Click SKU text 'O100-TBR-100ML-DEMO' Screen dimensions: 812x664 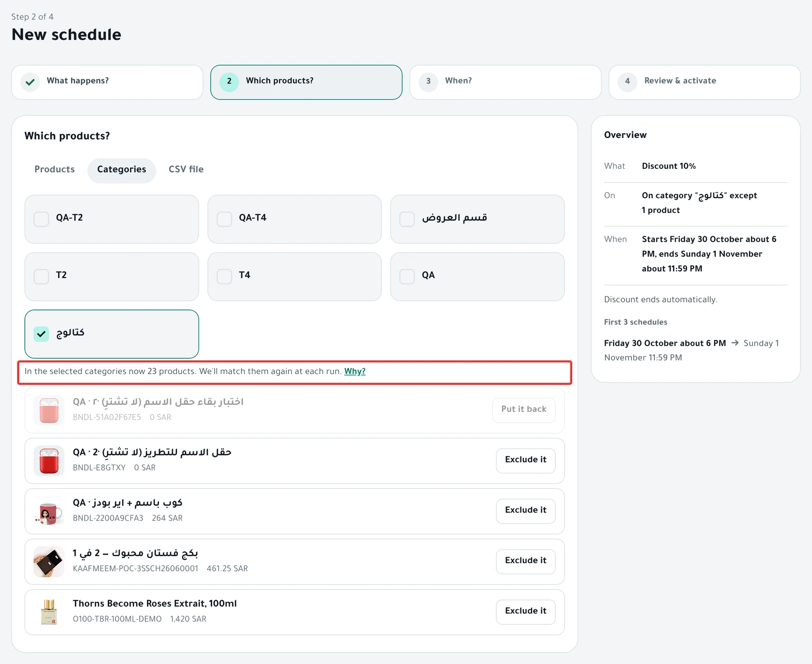coord(117,619)
